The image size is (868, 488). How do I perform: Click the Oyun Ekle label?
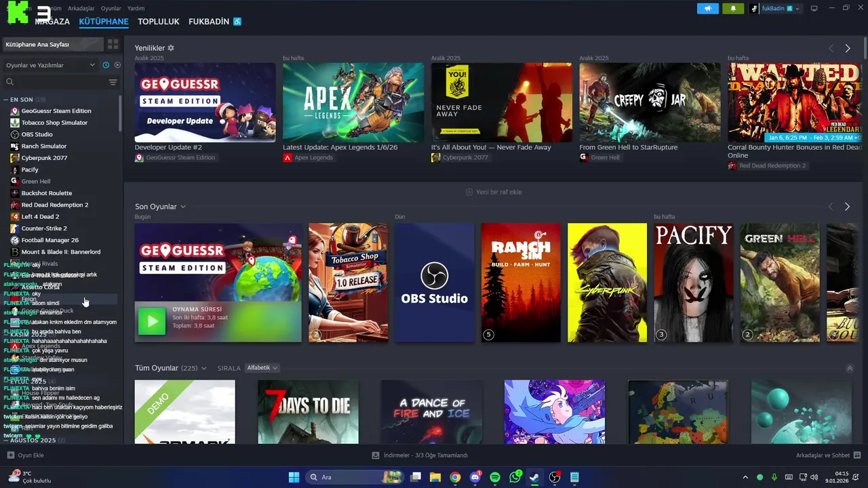tap(31, 455)
